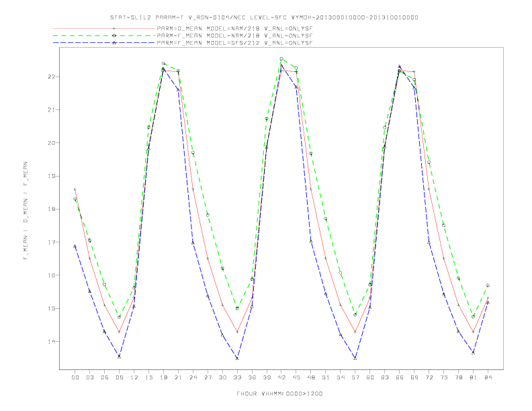Click x-axis tick label 33
The height and width of the screenshot is (411, 532).
coord(237,377)
